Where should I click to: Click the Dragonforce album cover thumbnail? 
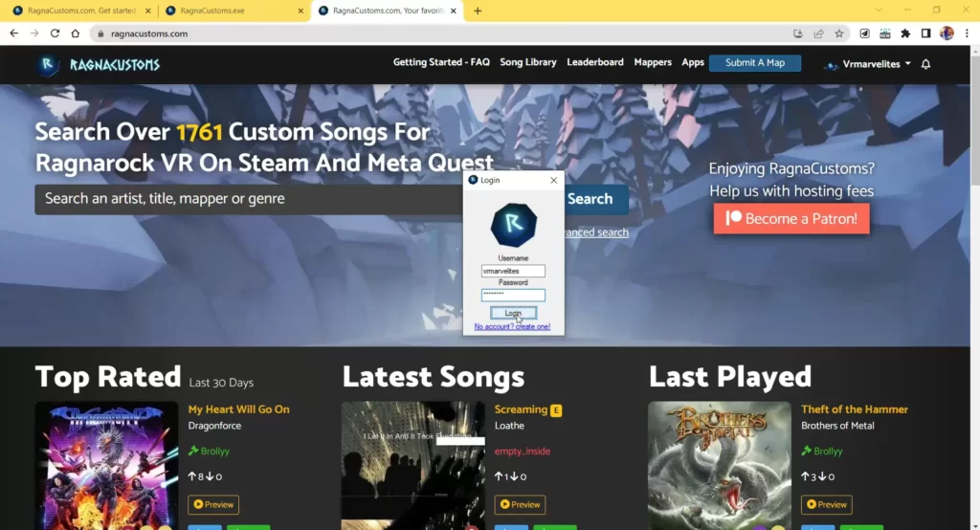tap(107, 466)
